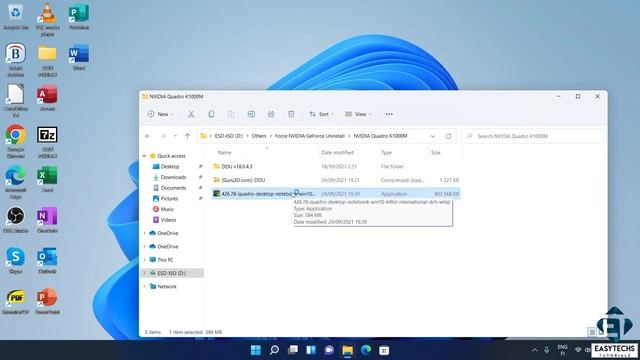The height and width of the screenshot is (360, 640).
Task: Open the New dropdown in Explorer toolbar
Action: pos(160,114)
